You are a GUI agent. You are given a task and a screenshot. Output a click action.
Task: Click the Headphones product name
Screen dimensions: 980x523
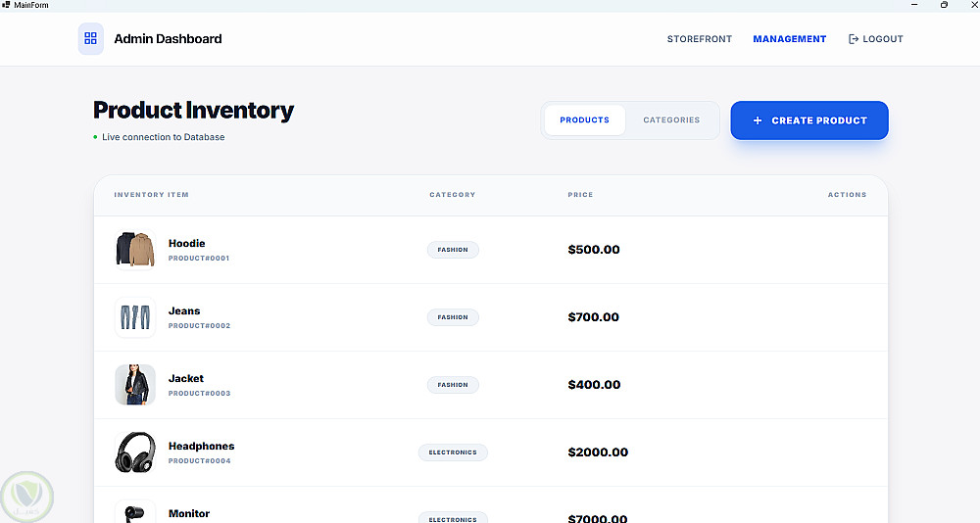tap(201, 446)
